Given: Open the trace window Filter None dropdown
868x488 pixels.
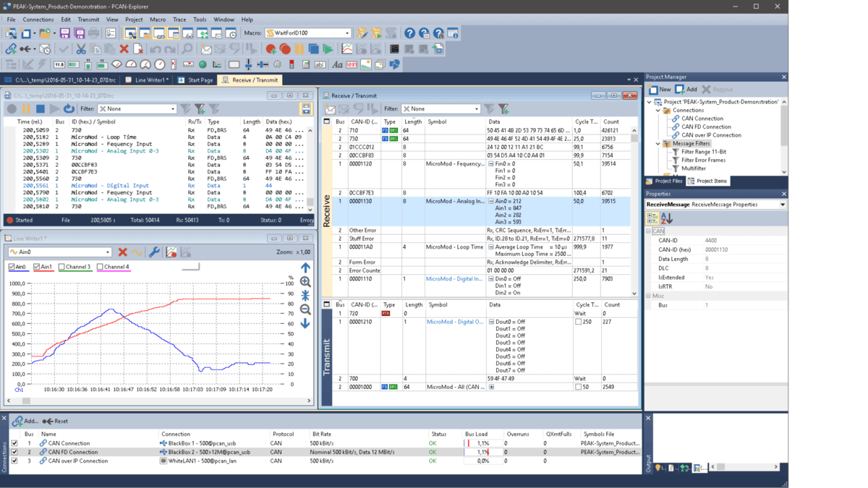Looking at the screenshot, I should point(172,108).
